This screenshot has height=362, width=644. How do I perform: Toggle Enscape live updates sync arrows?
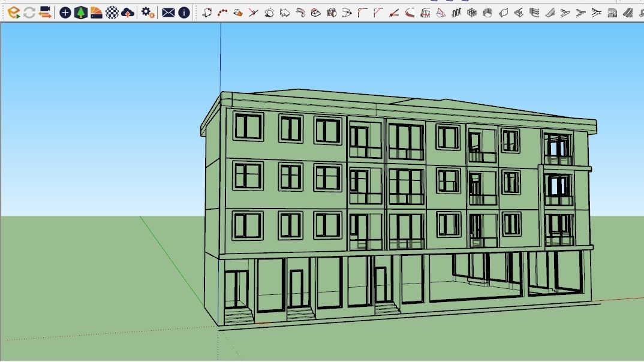29,13
